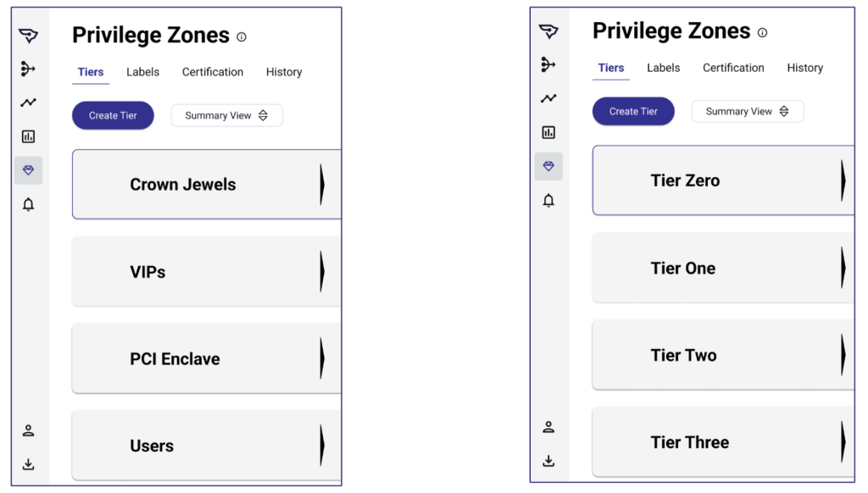Click Create Tier button in right panel
This screenshot has height=493, width=868.
tap(633, 111)
